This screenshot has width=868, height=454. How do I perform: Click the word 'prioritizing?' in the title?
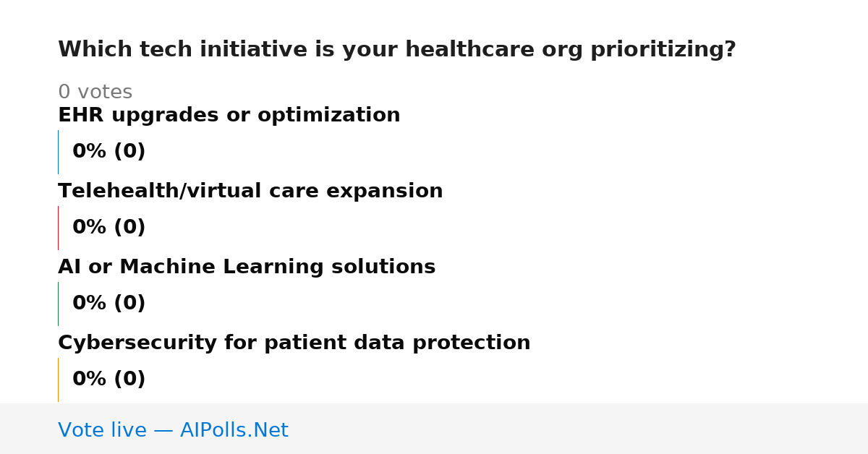663,50
